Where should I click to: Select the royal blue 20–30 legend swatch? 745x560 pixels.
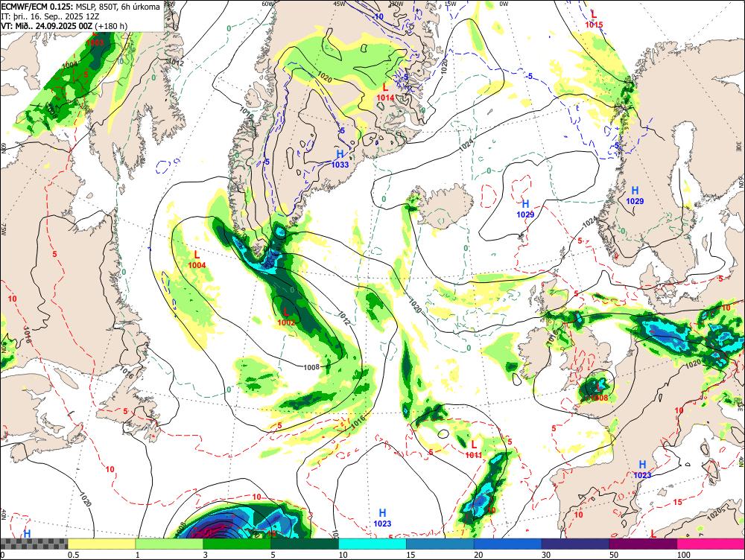pos(508,544)
